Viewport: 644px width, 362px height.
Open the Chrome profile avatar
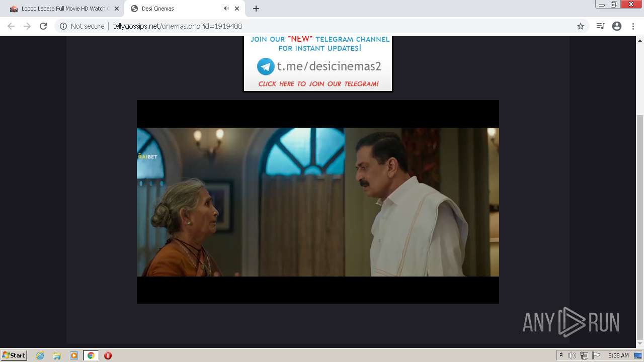(617, 26)
